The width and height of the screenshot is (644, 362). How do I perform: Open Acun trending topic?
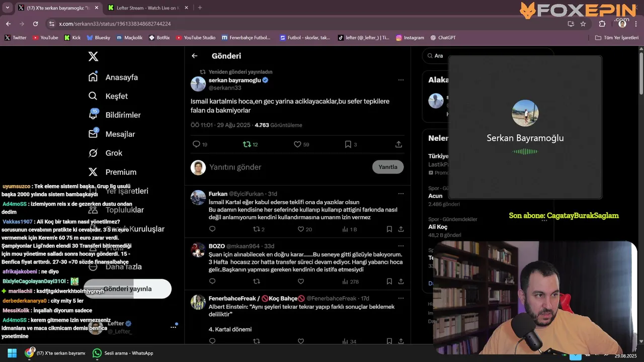(436, 196)
